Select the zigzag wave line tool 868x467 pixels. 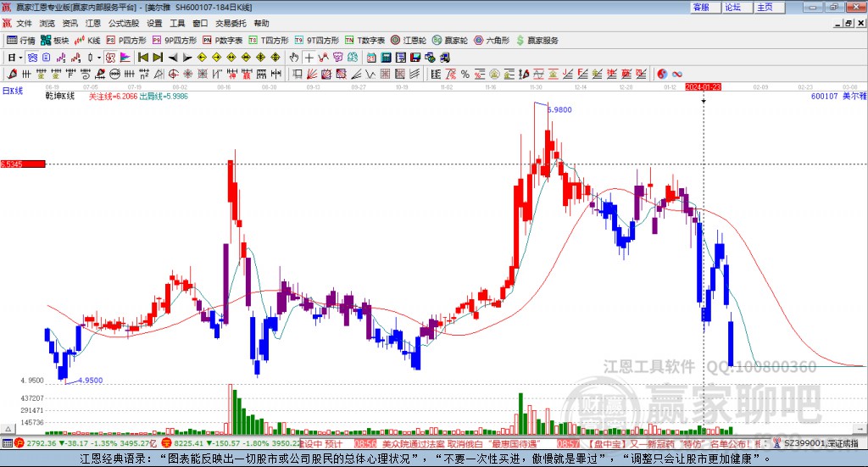tap(370, 74)
